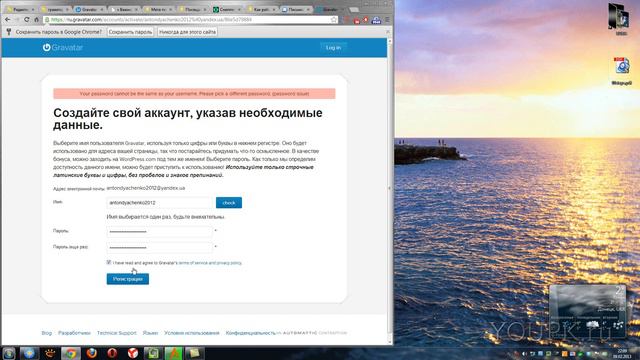Open the Chrome hamburger menu
Viewport: 640px width, 360px height.
click(x=387, y=20)
